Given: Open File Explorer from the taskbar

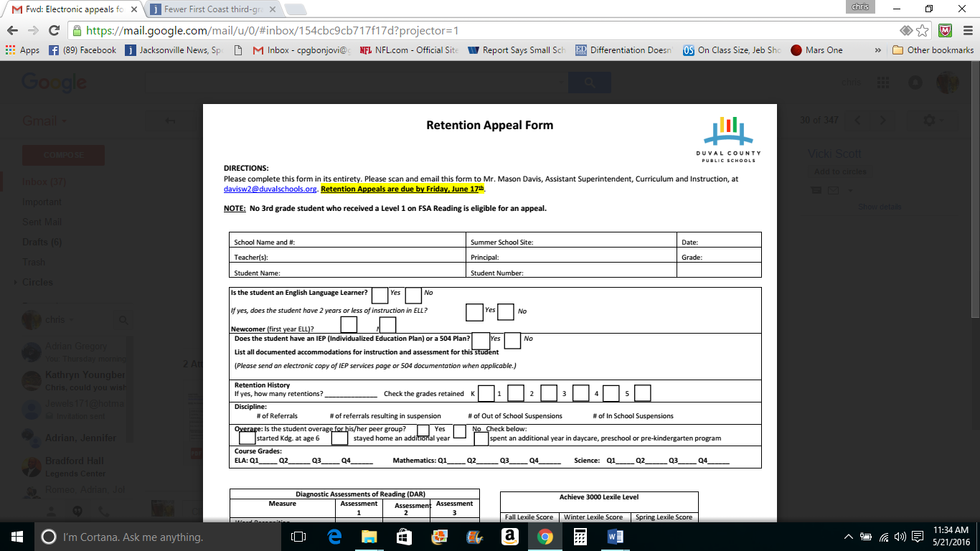Looking at the screenshot, I should (x=369, y=537).
